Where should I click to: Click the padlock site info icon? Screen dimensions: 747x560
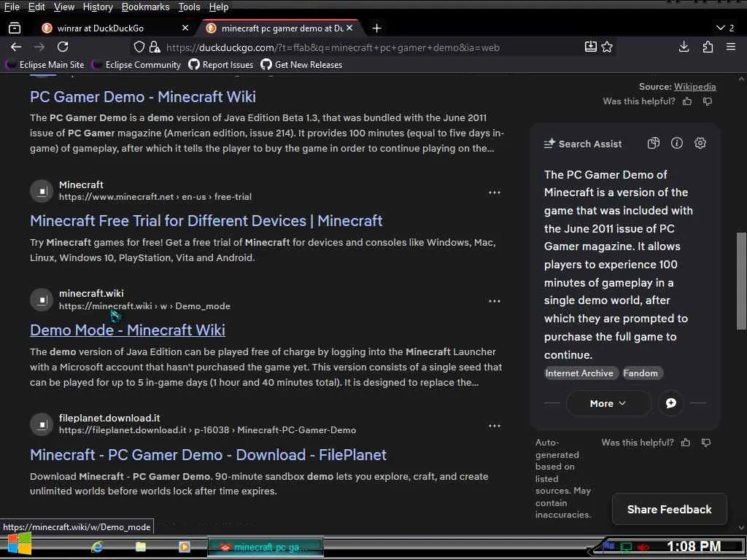tap(155, 47)
